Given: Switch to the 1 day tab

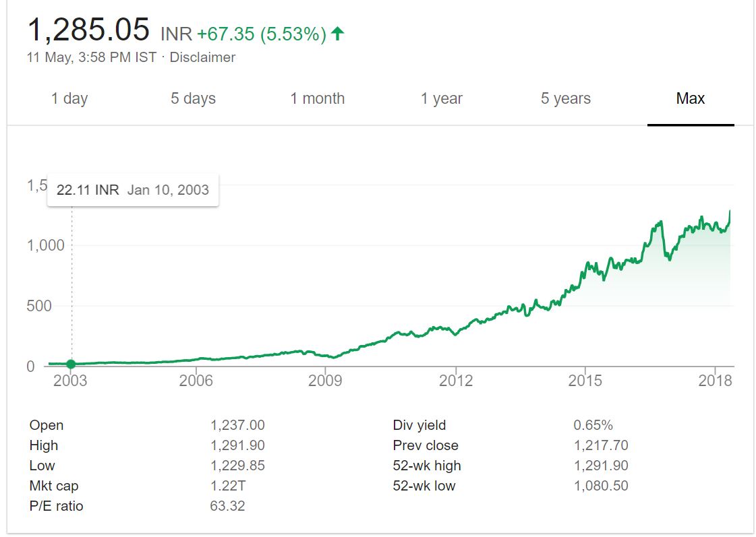Looking at the screenshot, I should [x=69, y=98].
